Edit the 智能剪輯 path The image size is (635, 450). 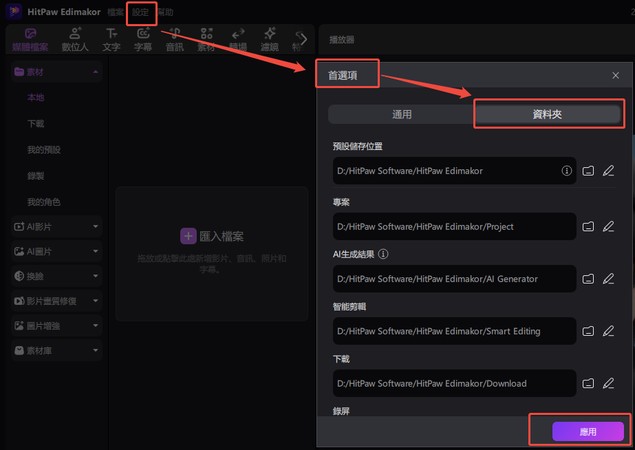[608, 331]
